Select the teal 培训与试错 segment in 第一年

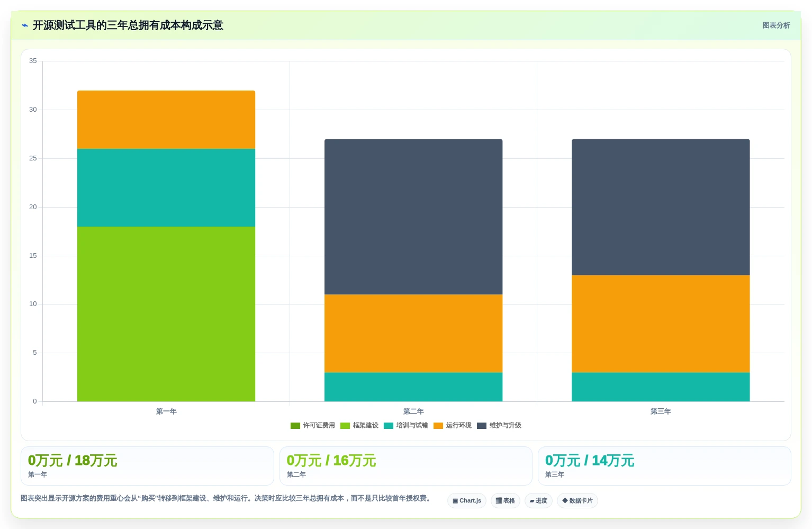166,187
